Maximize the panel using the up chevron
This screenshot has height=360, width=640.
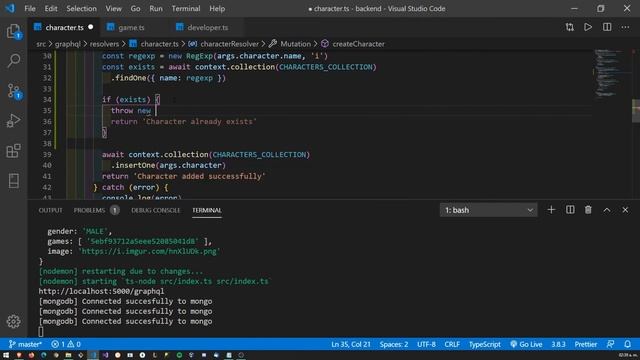click(607, 210)
